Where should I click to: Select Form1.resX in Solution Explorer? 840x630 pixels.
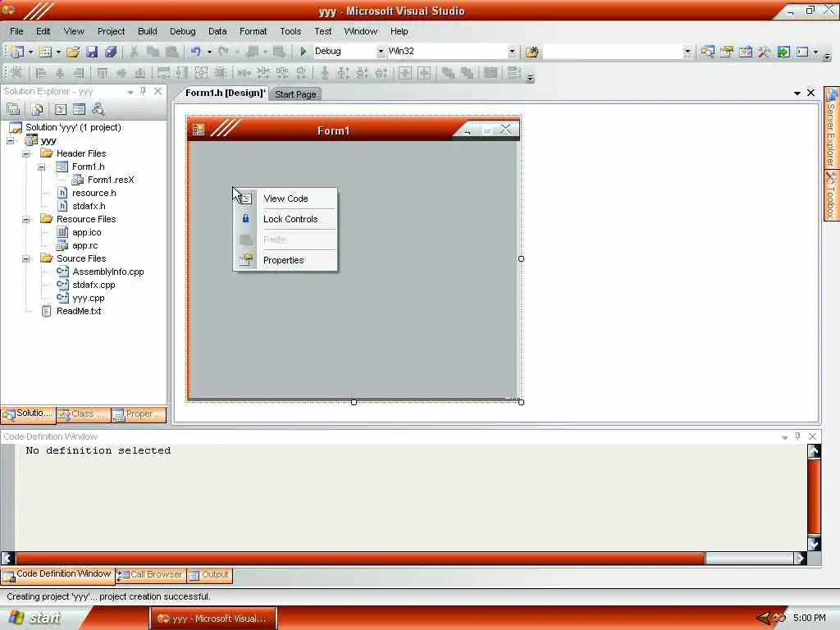(111, 180)
